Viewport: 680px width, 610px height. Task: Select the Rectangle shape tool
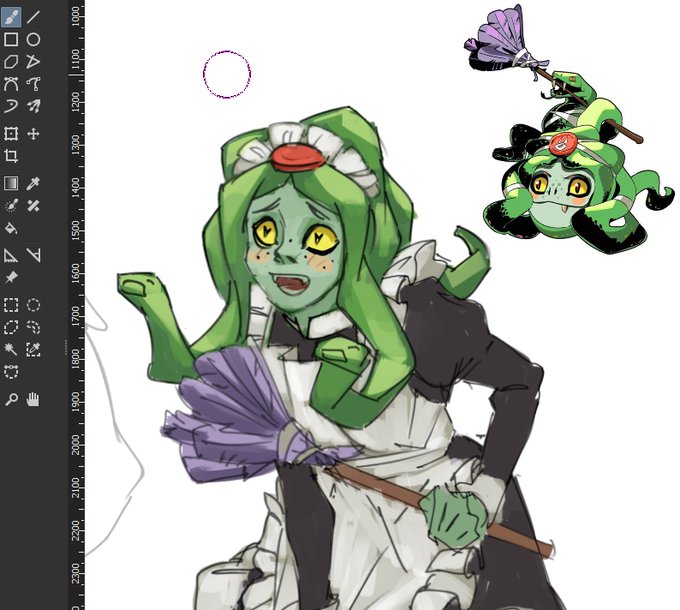(11, 39)
